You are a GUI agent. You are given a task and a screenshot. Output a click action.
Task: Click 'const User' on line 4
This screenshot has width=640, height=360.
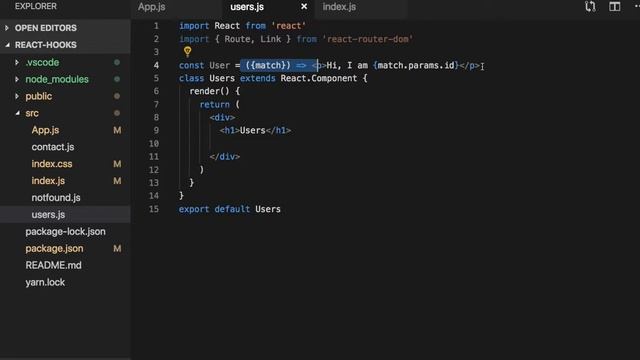(x=204, y=65)
